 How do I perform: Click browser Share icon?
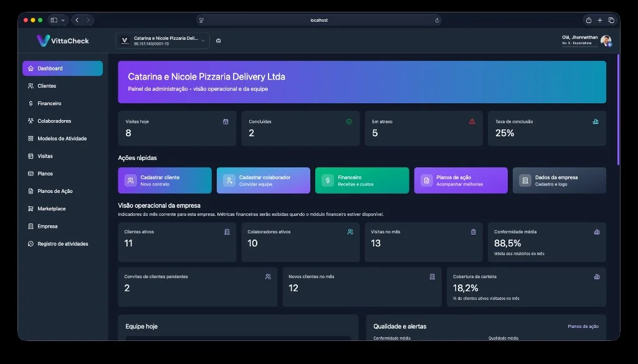pyautogui.click(x=588, y=21)
